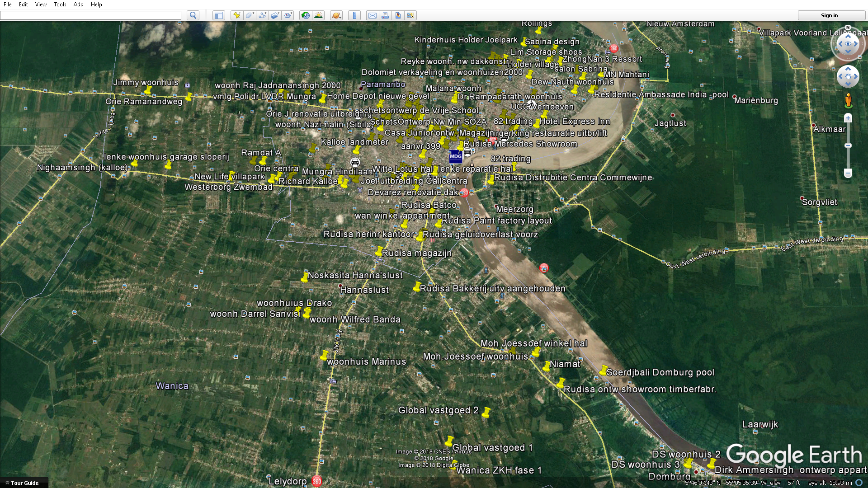The image size is (868, 488).
Task: Select 'Global vastgoed 2' placemark pin
Action: tap(486, 412)
